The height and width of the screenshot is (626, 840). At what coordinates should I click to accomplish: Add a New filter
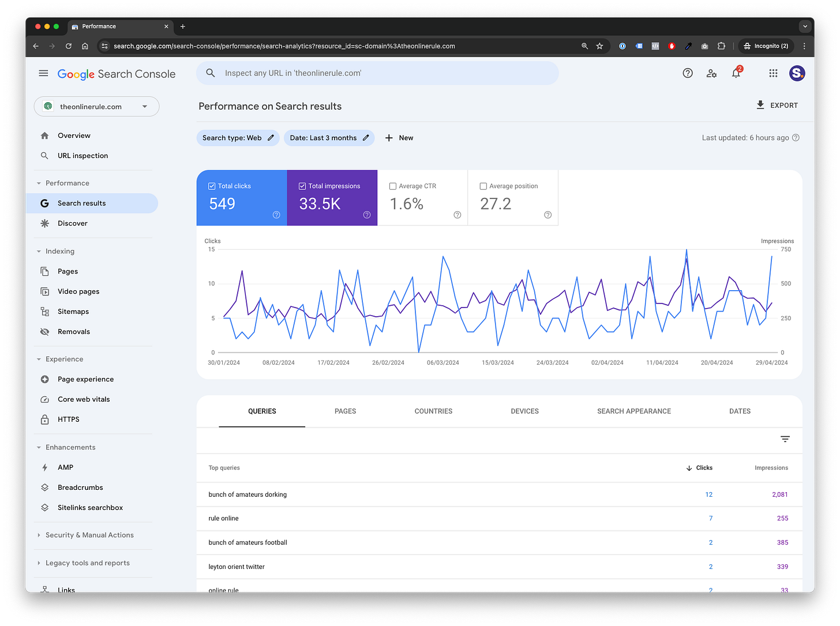pos(399,138)
